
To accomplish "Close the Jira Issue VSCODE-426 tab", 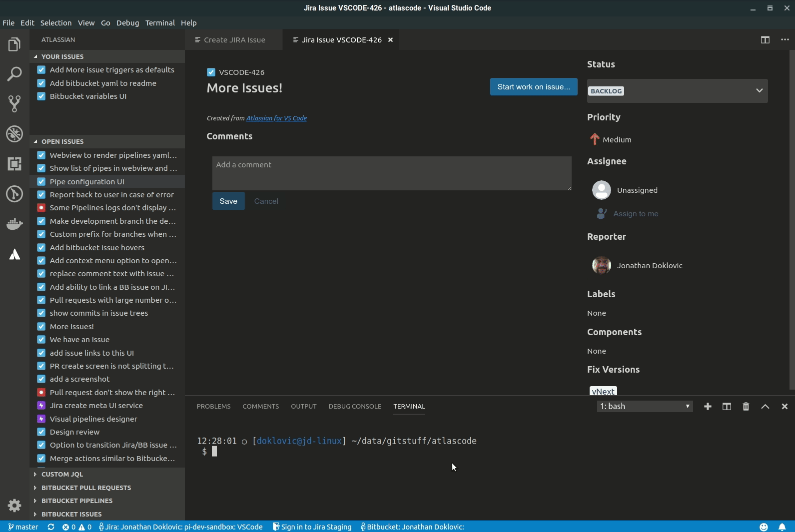I will point(391,40).
